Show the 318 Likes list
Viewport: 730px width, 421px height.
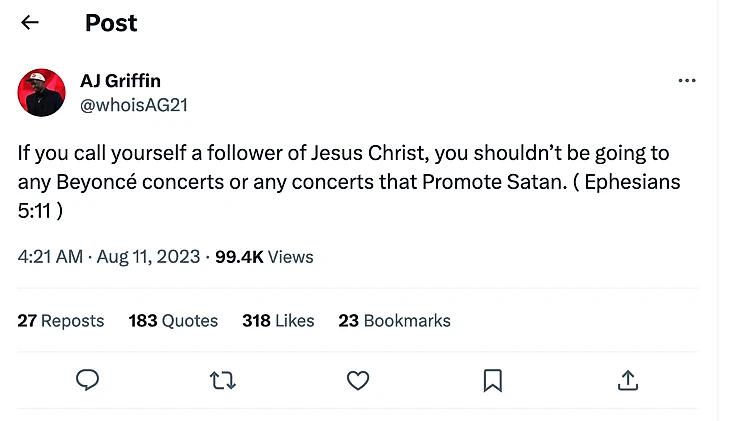point(278,321)
